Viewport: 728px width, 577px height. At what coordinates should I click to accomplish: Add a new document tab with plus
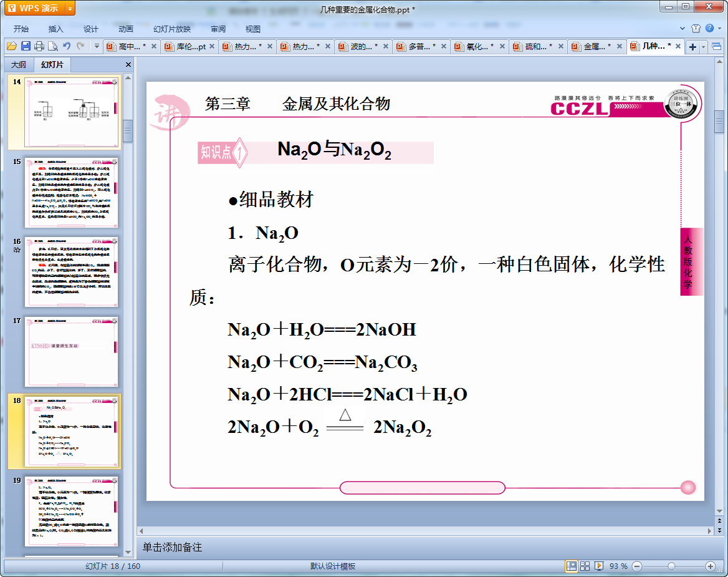pos(692,47)
